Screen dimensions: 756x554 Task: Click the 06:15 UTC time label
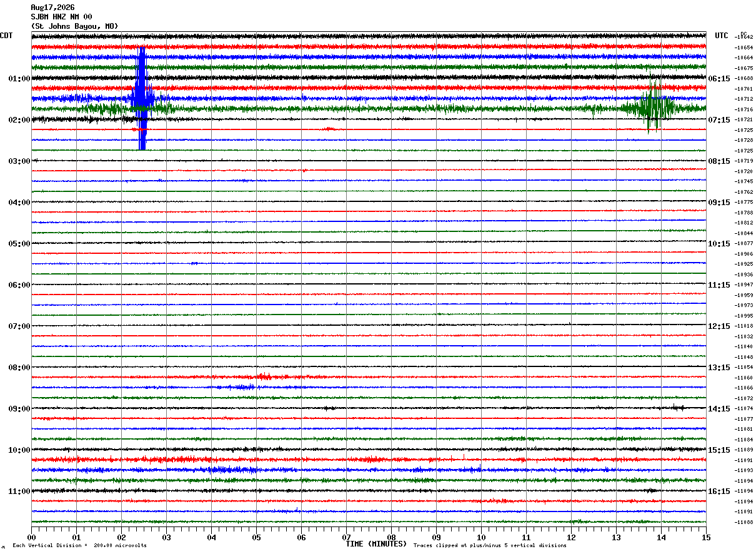[719, 79]
